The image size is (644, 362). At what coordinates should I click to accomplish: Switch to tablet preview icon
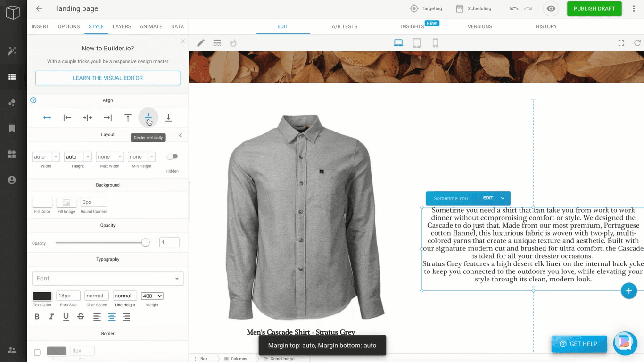(x=417, y=43)
